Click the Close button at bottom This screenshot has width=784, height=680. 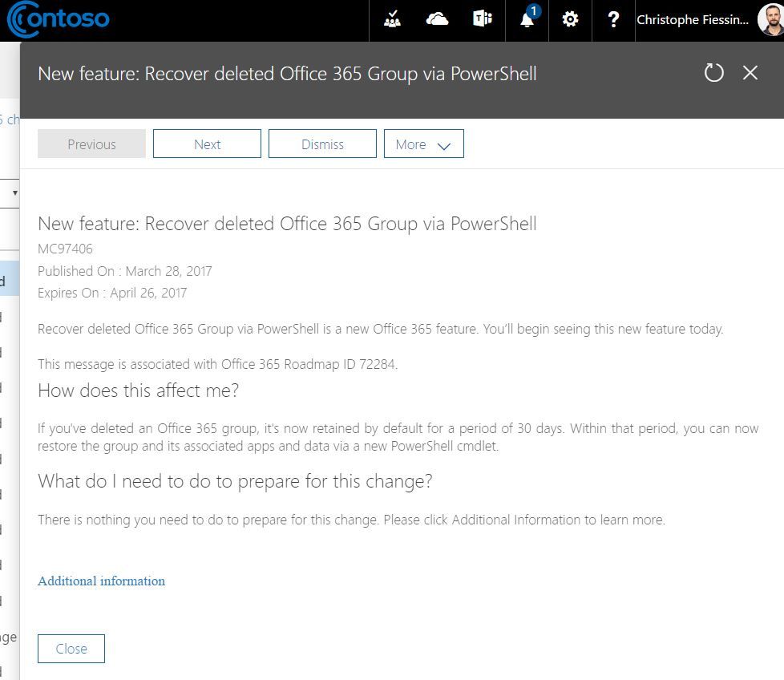tap(71, 649)
